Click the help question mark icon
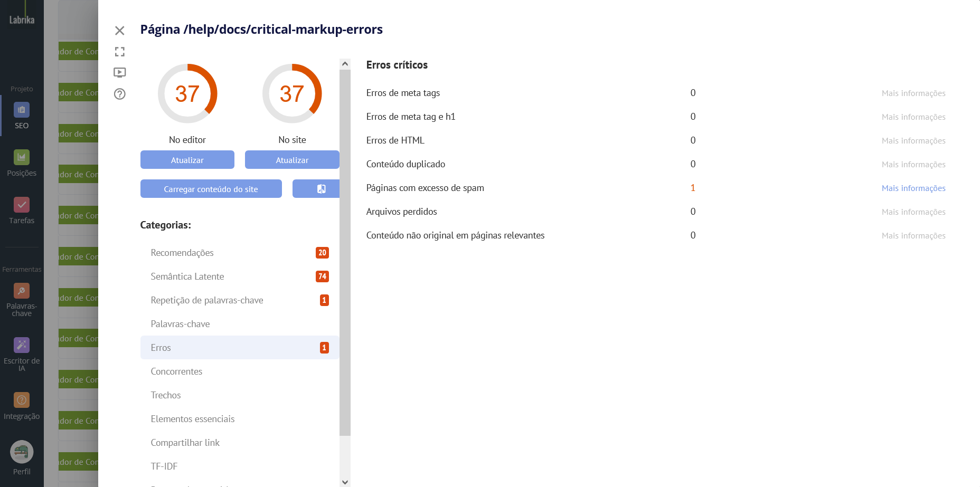Image resolution: width=980 pixels, height=487 pixels. pos(120,94)
